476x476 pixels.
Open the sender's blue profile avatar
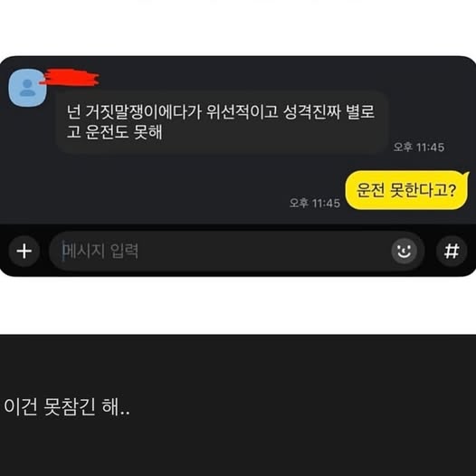(x=27, y=88)
